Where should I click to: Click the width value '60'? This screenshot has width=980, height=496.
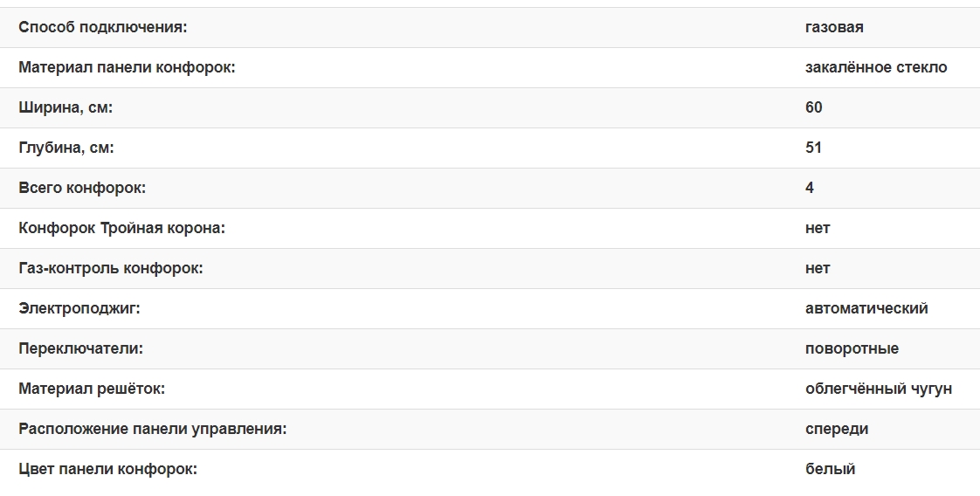point(814,107)
